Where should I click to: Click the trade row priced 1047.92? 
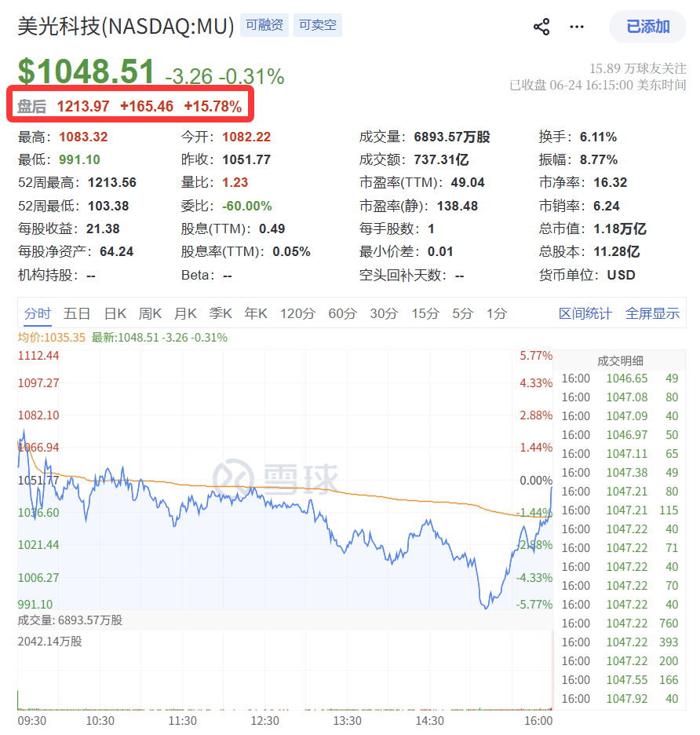point(620,699)
